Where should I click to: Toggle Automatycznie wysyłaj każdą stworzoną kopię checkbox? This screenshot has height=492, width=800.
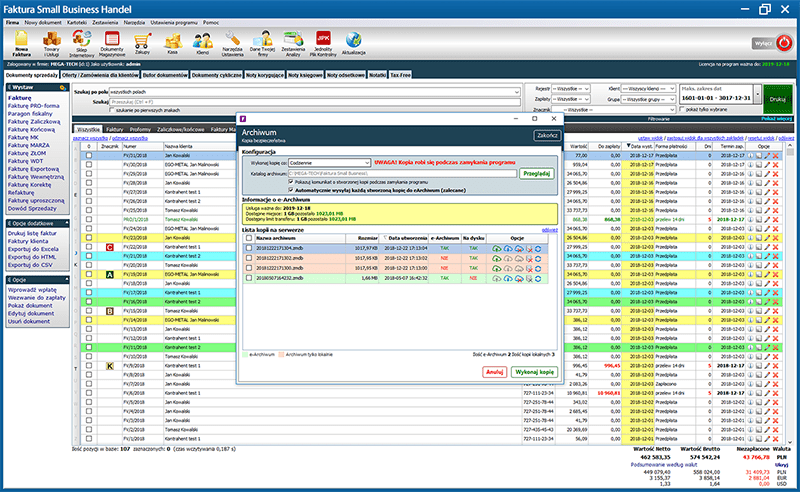[x=291, y=190]
